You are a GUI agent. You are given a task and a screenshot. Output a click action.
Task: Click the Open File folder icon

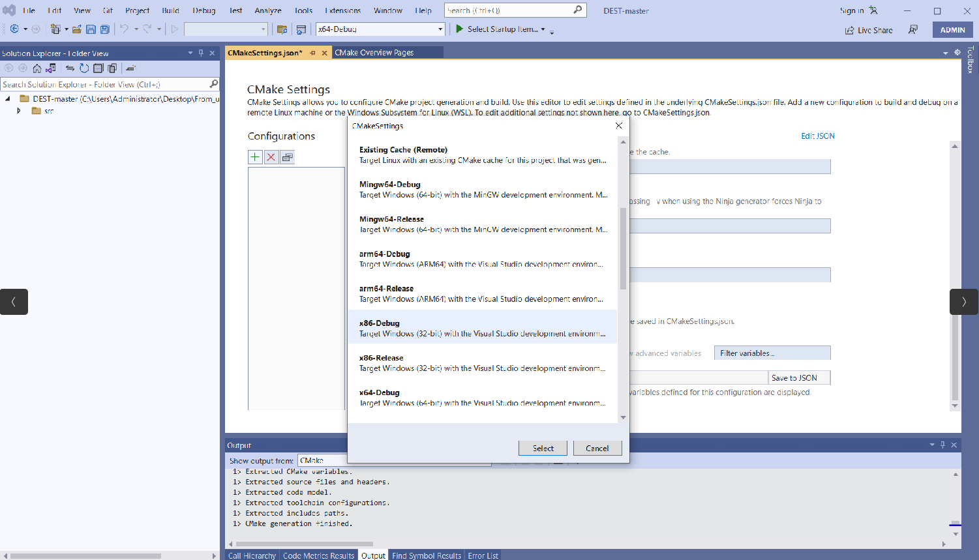(77, 29)
